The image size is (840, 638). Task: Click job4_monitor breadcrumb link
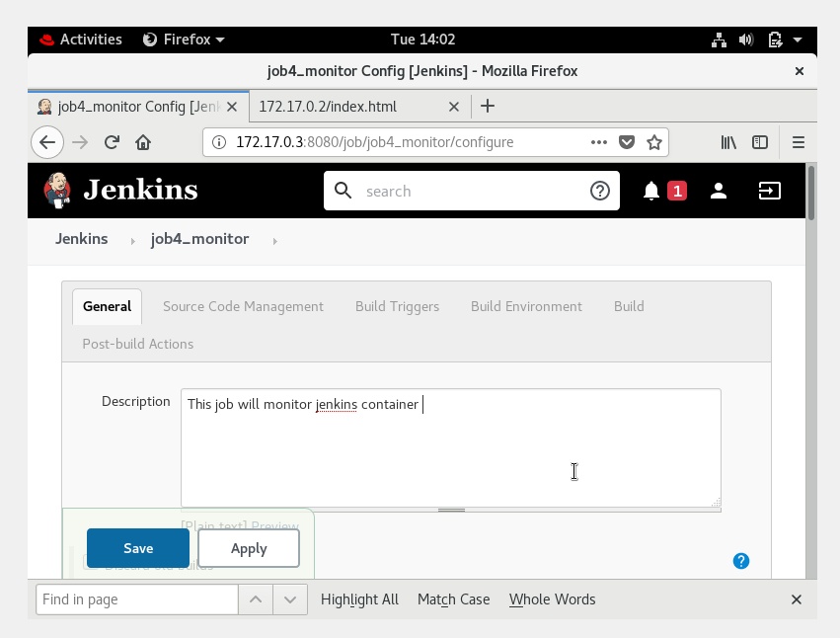click(199, 239)
